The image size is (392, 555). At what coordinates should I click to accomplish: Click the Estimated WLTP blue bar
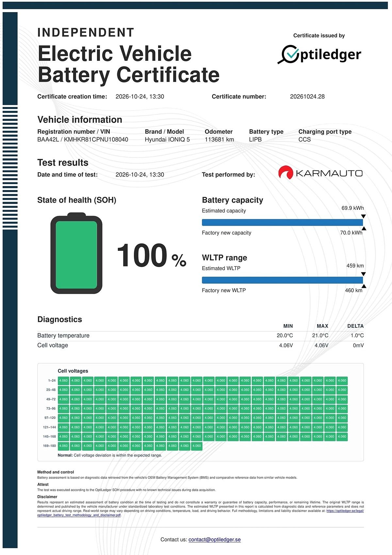[x=283, y=280]
